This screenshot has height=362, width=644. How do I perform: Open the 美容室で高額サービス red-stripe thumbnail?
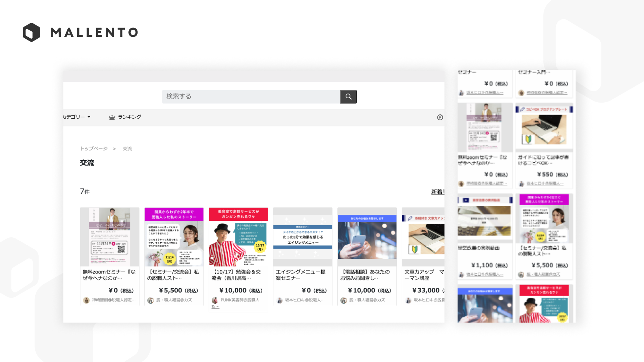[238, 237]
